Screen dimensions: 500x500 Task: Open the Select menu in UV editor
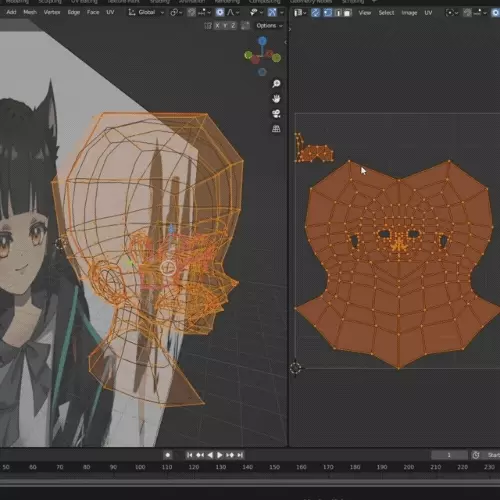tap(386, 13)
